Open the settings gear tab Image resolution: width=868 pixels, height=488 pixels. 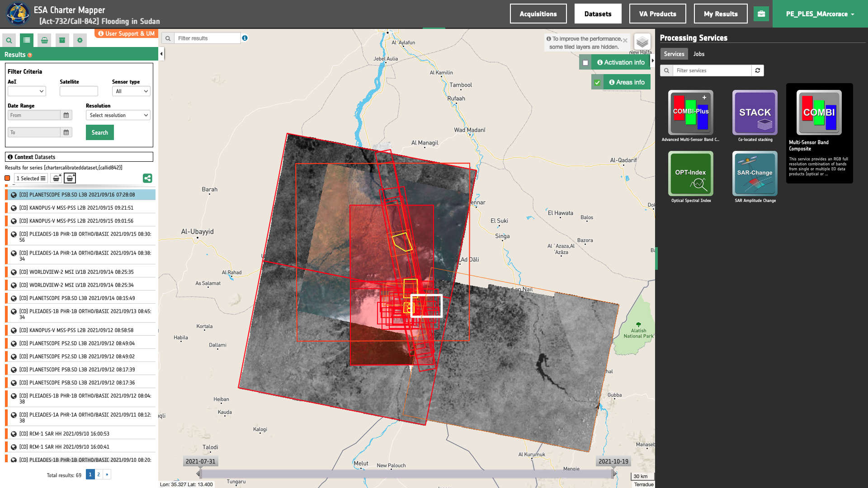(x=80, y=40)
